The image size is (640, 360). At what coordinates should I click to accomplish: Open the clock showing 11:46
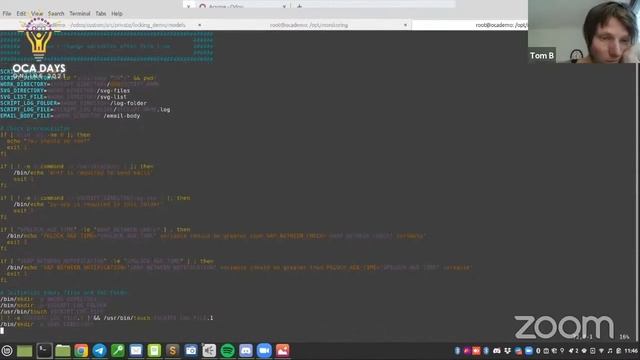tap(631, 351)
